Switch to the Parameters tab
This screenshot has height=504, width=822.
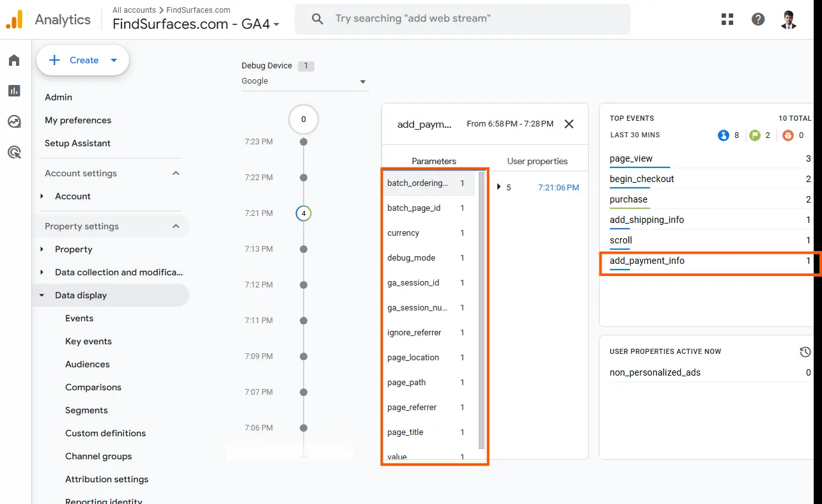click(434, 161)
